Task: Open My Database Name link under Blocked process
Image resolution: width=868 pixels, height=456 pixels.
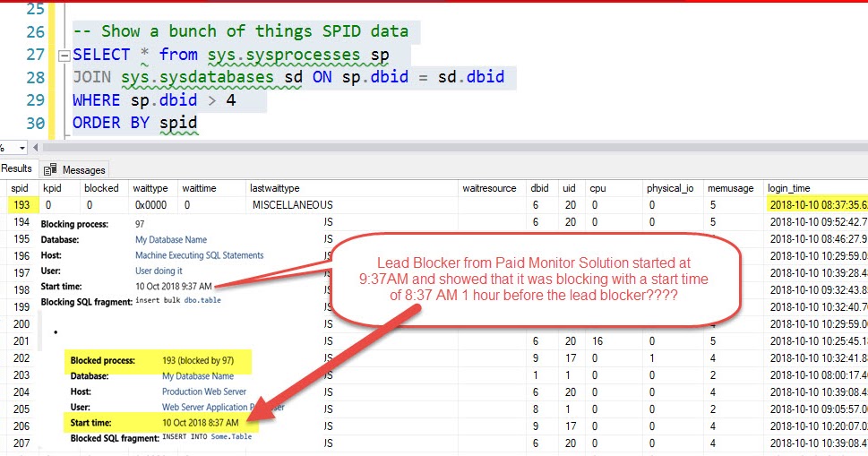Action: pyautogui.click(x=198, y=375)
